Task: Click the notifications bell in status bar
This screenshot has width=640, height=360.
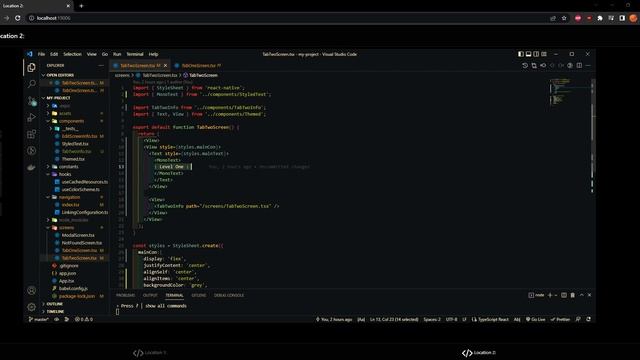Action: [589, 319]
